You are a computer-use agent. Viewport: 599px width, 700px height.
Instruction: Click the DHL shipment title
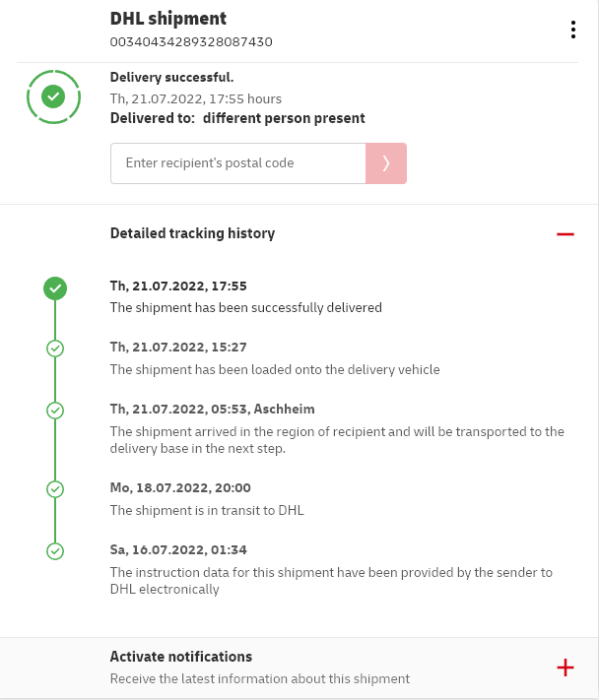(x=168, y=19)
